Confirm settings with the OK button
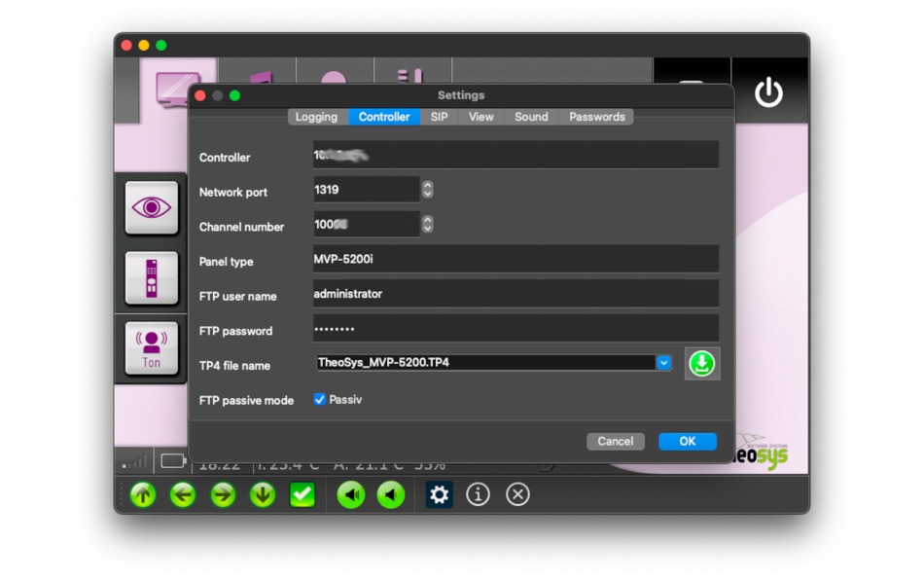Viewport: 924px width, 578px height. [x=687, y=441]
